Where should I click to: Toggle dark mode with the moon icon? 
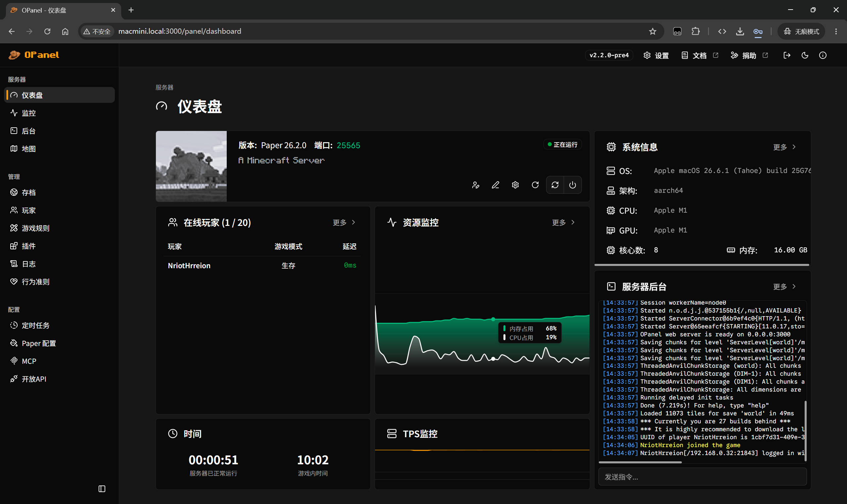(805, 55)
